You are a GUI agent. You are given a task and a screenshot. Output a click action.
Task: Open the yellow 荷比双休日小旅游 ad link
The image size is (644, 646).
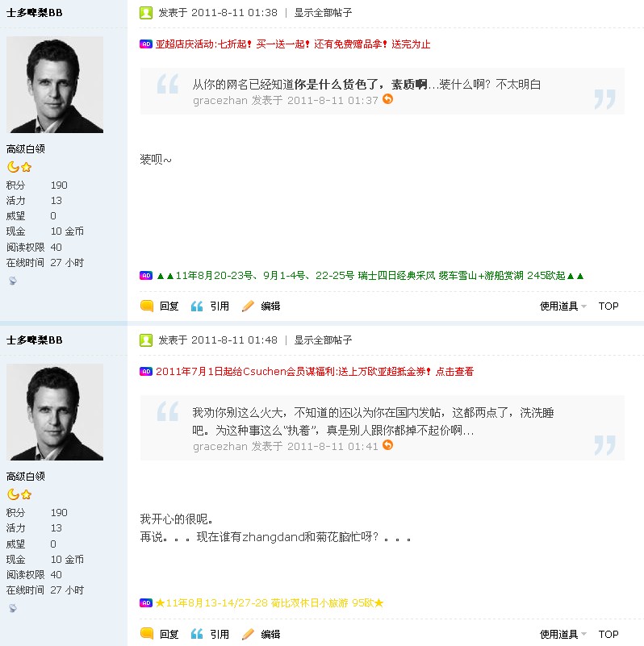(x=270, y=603)
